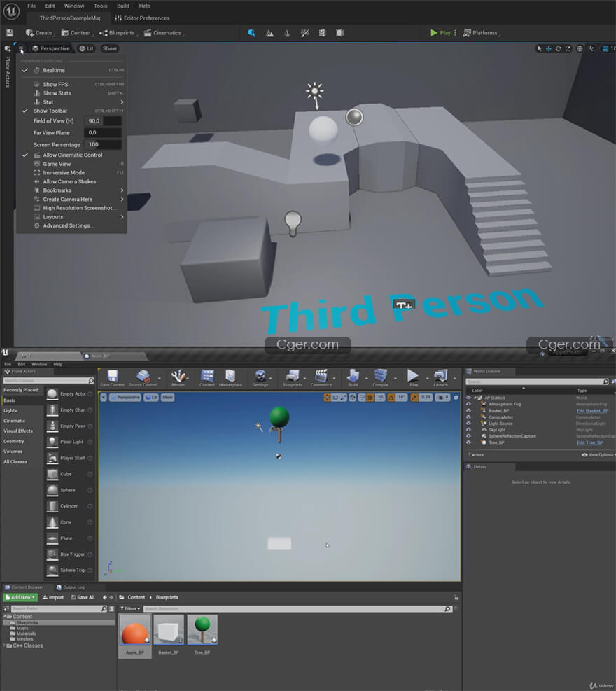This screenshot has width=616, height=691.
Task: Click the Perspective viewport button in UE5
Action: [x=50, y=48]
